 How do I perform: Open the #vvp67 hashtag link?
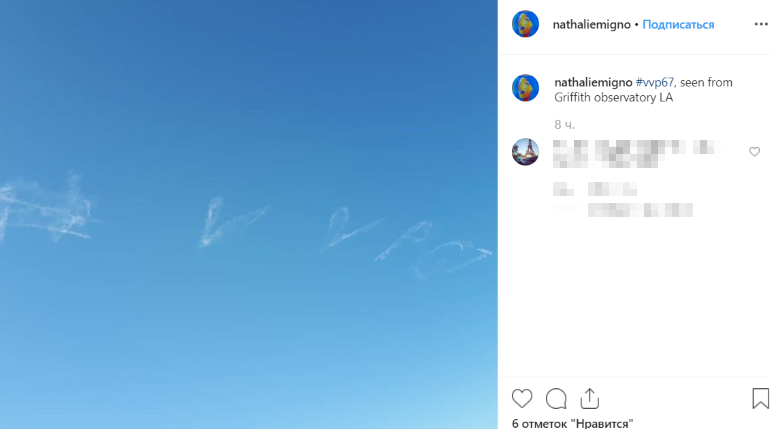coord(655,82)
